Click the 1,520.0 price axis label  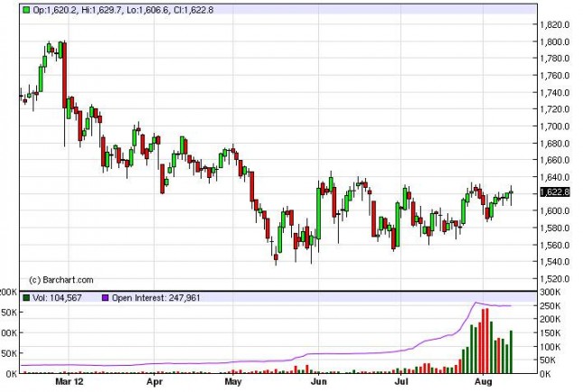[554, 279]
